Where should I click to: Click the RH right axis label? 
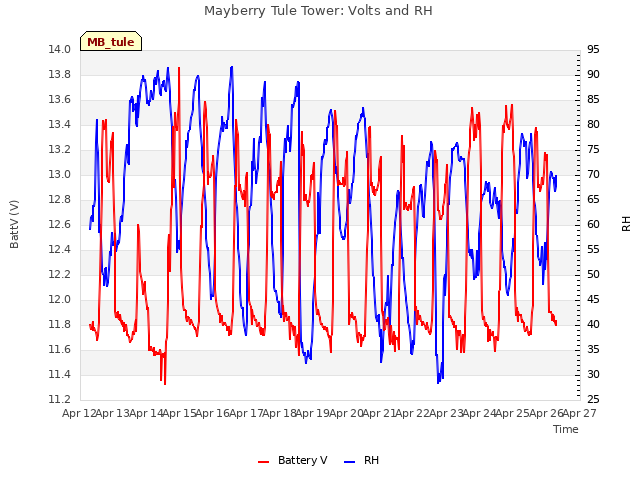pyautogui.click(x=626, y=224)
